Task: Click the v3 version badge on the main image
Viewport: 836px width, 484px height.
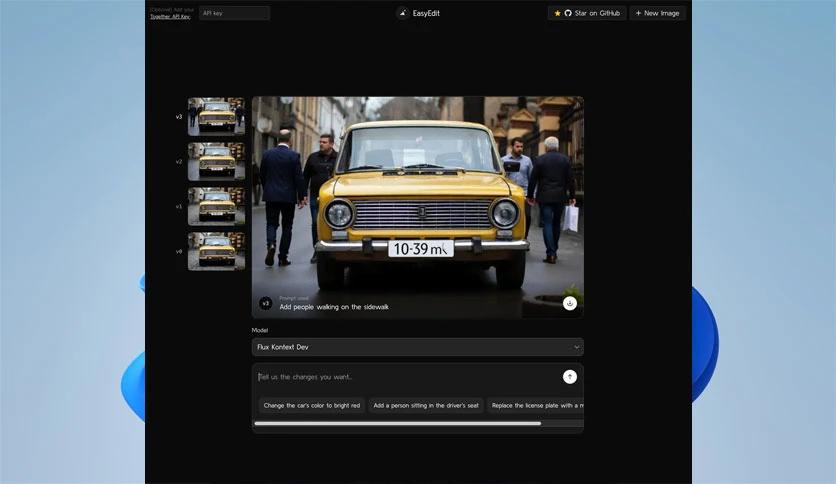Action: pos(266,303)
